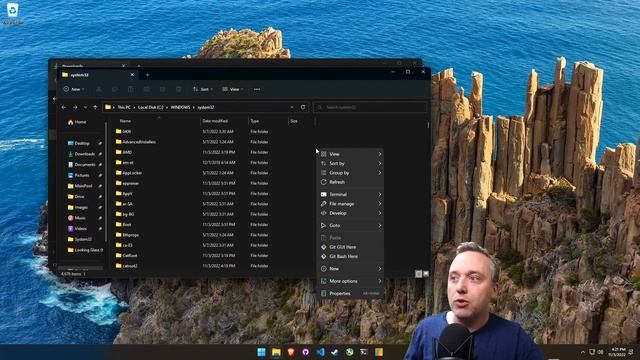Open the Sort dropdown in toolbar
The height and width of the screenshot is (360, 640).
(x=202, y=89)
